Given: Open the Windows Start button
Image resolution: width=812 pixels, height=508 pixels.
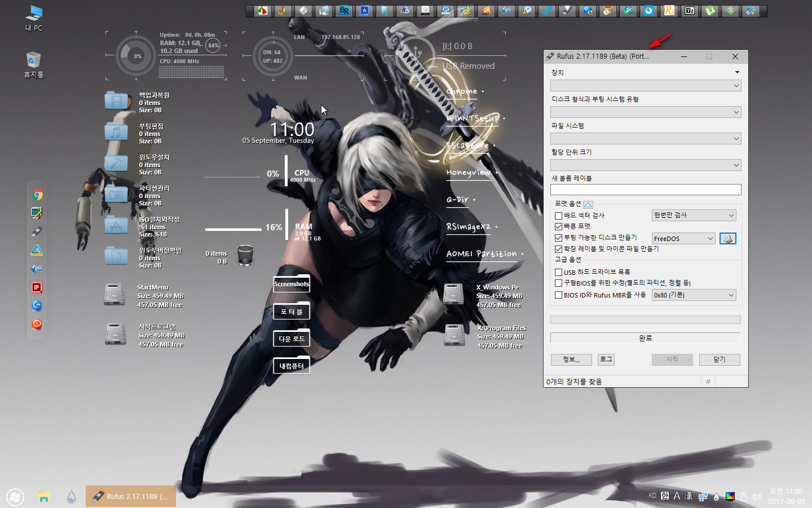Looking at the screenshot, I should coord(15,497).
